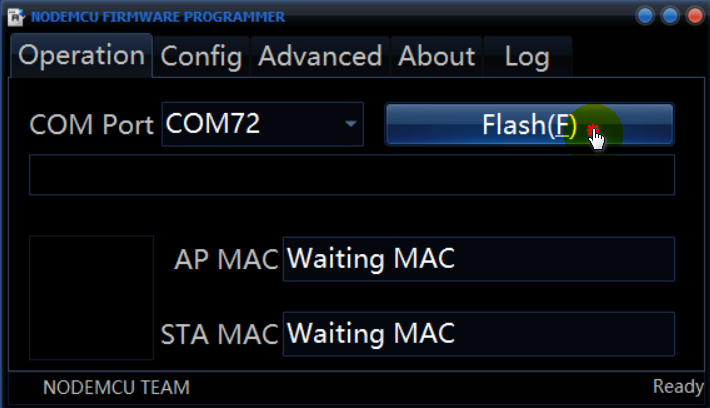The image size is (710, 408).
Task: Close the window with the red circle button
Action: [x=693, y=16]
